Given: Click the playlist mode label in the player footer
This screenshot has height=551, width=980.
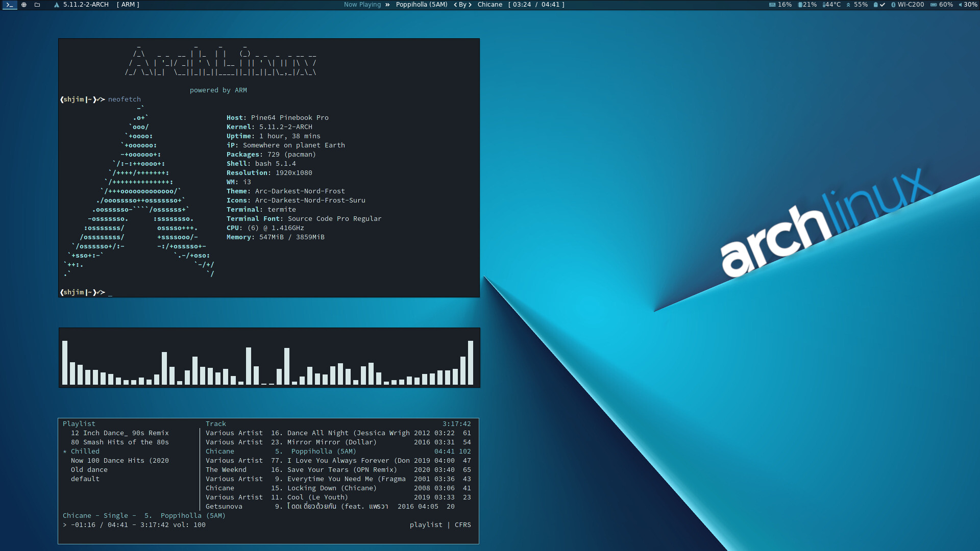Looking at the screenshot, I should coord(426,525).
